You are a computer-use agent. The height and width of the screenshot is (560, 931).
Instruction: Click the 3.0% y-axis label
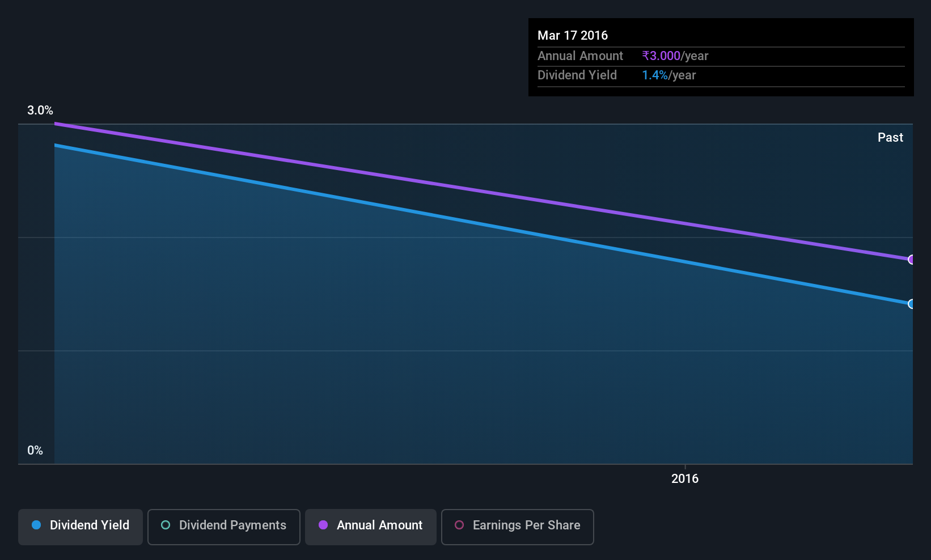pos(40,110)
